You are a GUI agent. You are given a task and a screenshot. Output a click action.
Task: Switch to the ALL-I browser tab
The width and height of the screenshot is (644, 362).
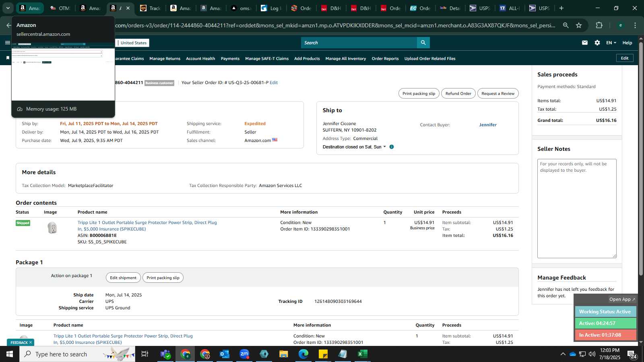(510, 8)
